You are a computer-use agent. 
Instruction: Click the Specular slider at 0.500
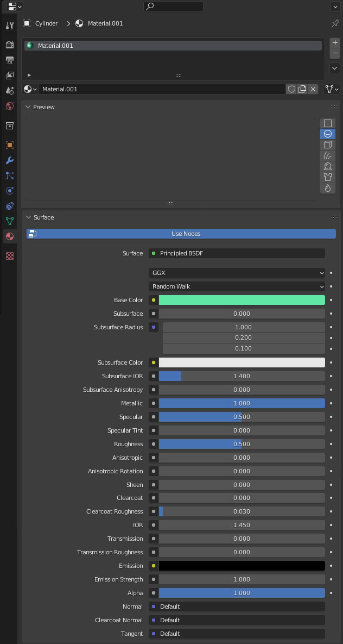tap(242, 417)
